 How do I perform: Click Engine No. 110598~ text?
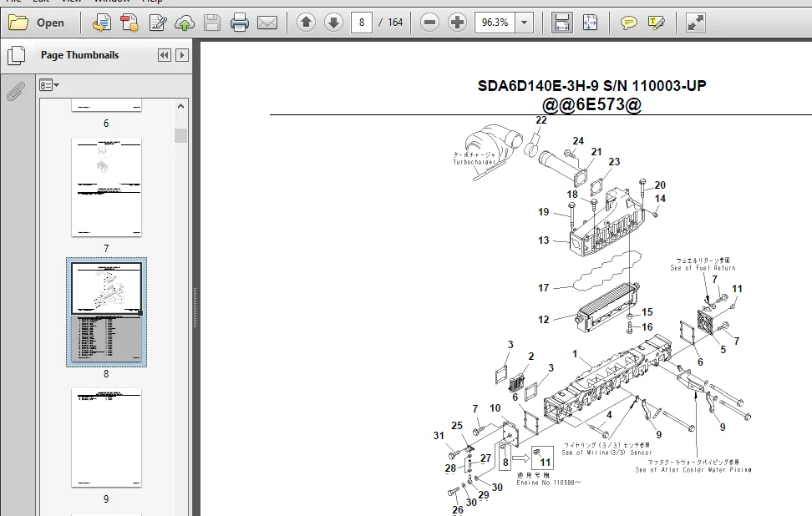(x=549, y=483)
